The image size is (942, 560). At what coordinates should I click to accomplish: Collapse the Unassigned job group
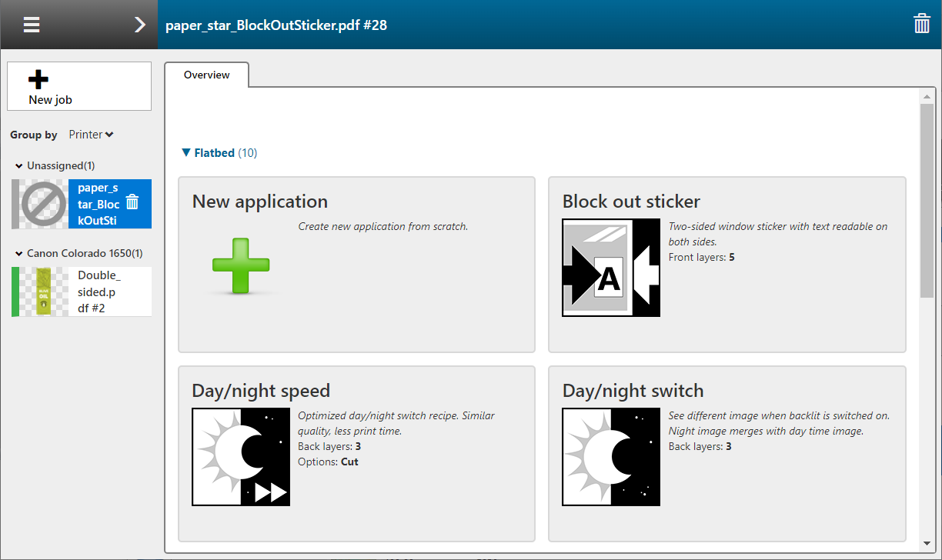coord(19,166)
